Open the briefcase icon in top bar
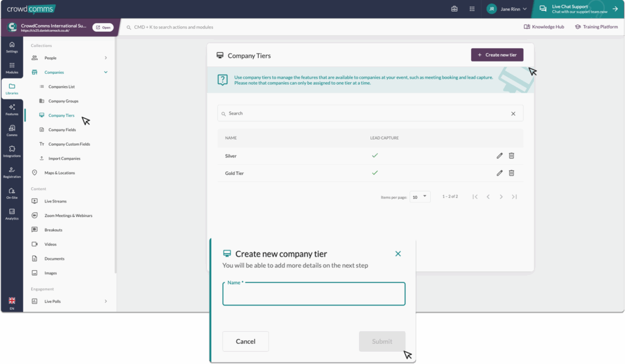Screen dimensions: 625x364 click(x=454, y=9)
